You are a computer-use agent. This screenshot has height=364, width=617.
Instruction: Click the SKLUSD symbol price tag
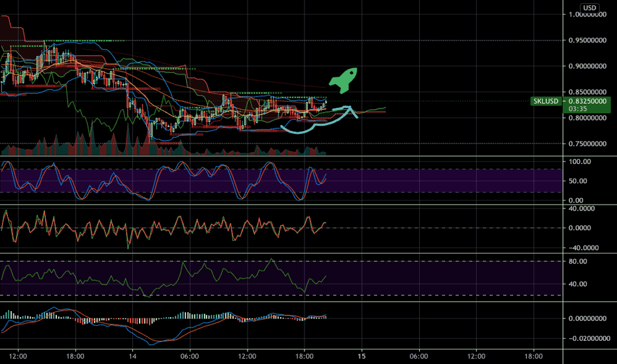pyautogui.click(x=546, y=101)
